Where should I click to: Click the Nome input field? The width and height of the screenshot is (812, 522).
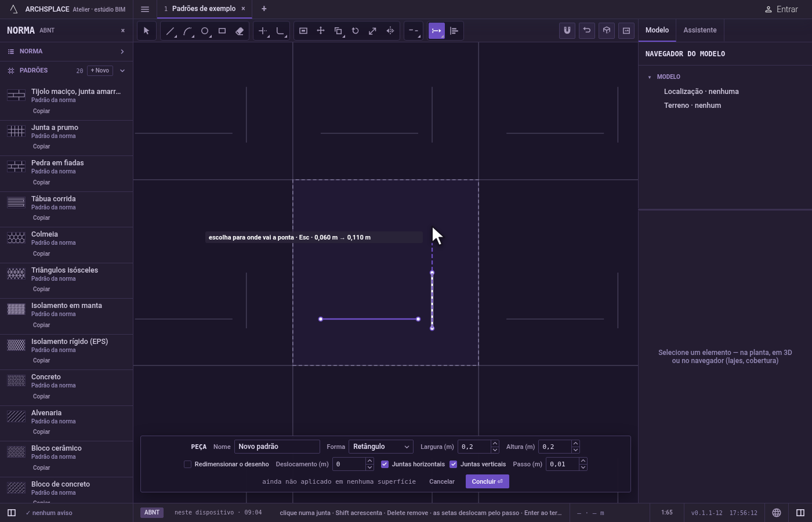277,447
